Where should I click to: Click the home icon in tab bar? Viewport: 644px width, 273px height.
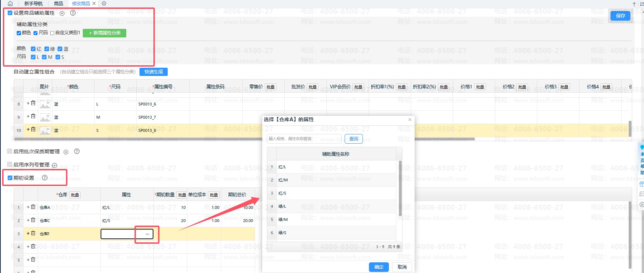tap(10, 4)
